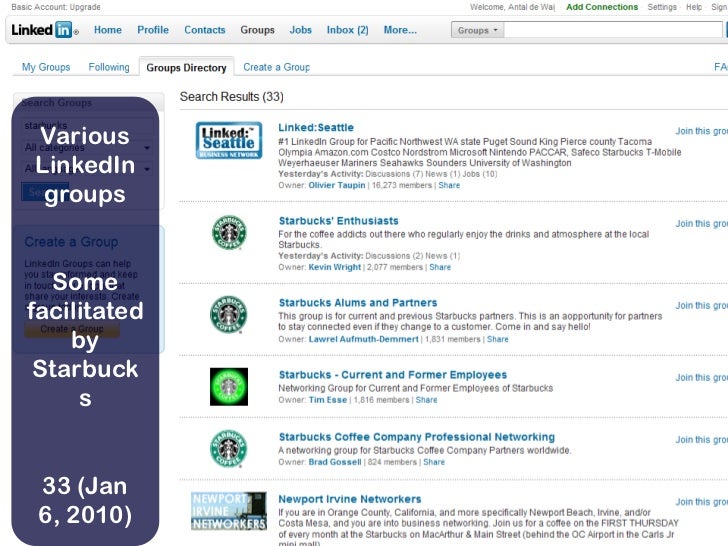The image size is (728, 546).
Task: Open the Starbucks' Enthusiasts group title
Action: 338,221
